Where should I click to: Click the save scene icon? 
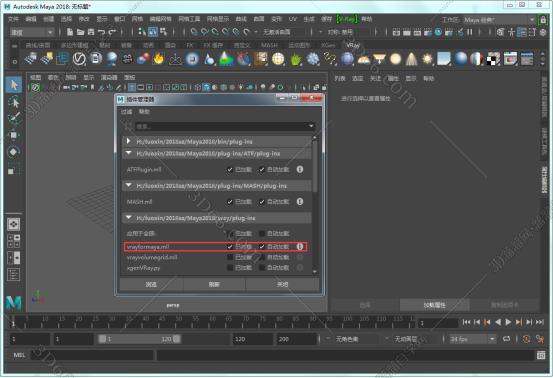pos(91,32)
